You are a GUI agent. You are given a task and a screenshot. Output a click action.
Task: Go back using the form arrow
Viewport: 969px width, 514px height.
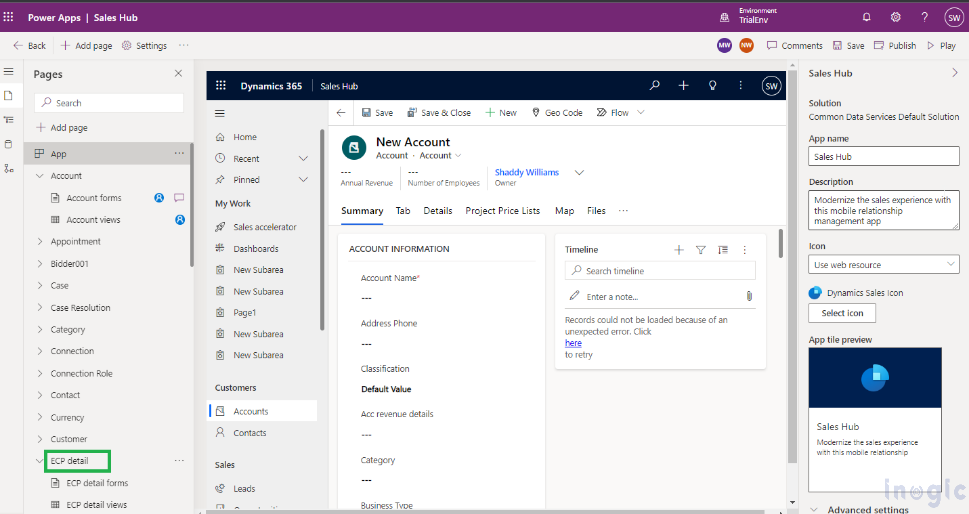coord(341,112)
